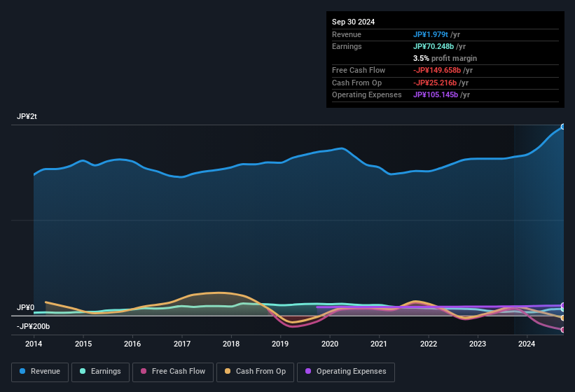The width and height of the screenshot is (575, 392).
Task: Click the Operating Expenses label in tooltip
Action: [367, 95]
